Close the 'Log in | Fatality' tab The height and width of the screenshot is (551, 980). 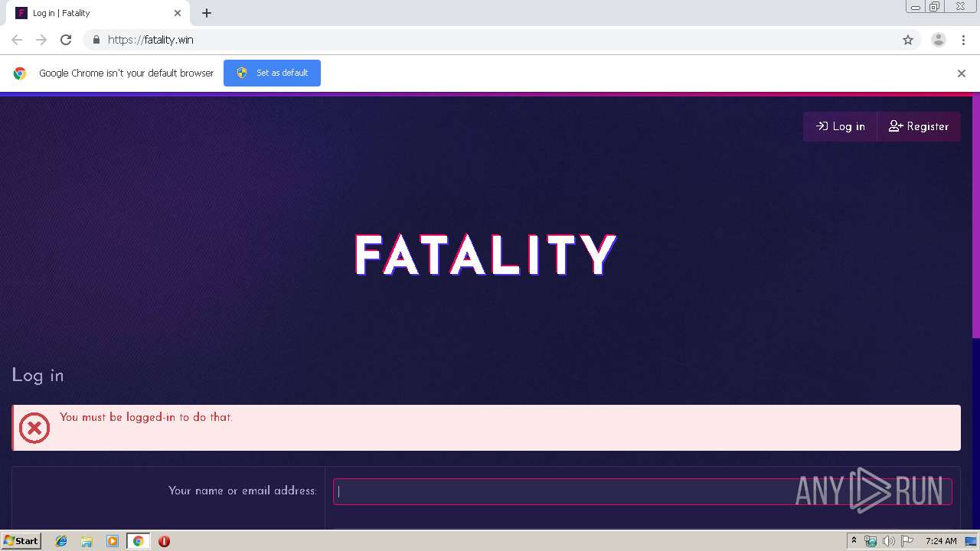click(178, 13)
